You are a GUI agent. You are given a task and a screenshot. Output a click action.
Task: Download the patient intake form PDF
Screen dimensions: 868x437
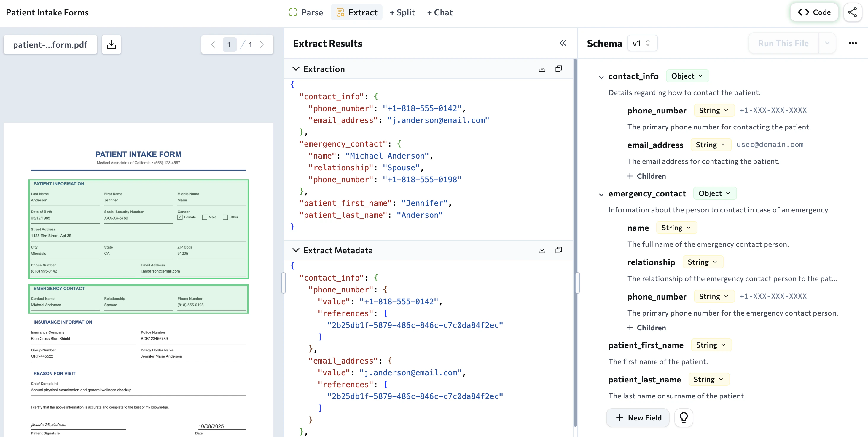[111, 44]
